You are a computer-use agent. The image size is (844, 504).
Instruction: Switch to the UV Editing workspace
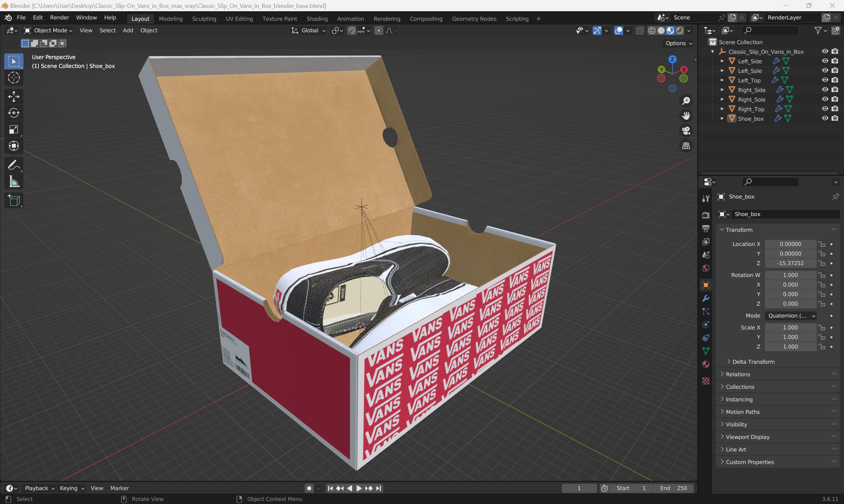tap(239, 19)
